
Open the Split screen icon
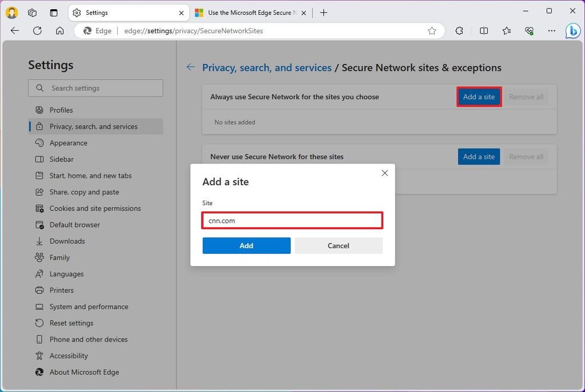483,31
